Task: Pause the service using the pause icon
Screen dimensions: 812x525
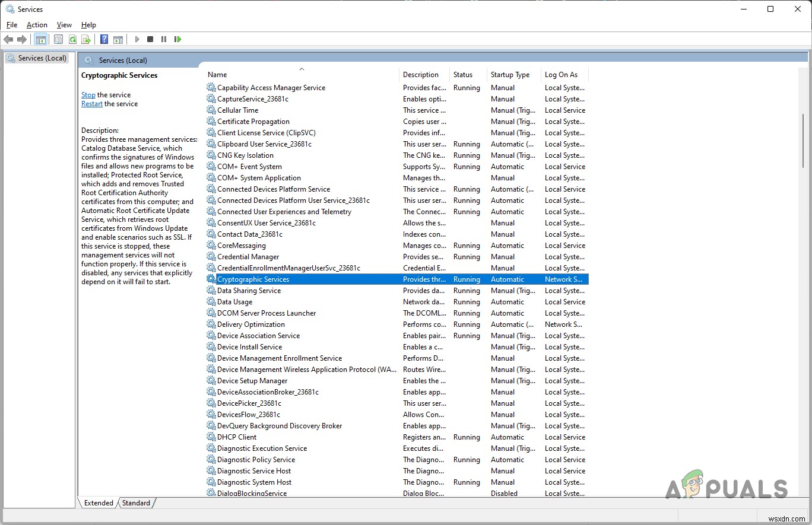Action: pyautogui.click(x=164, y=39)
